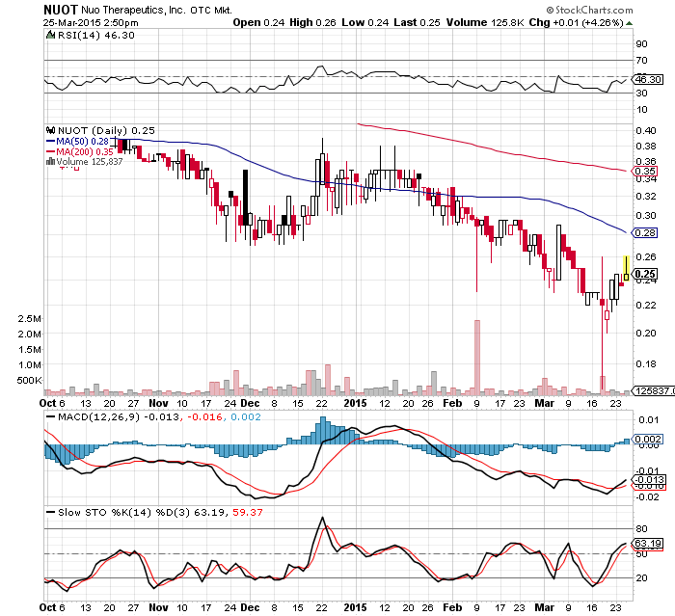The image size is (675, 616).
Task: Click the Last 0.25 value in the header
Action: (x=417, y=22)
